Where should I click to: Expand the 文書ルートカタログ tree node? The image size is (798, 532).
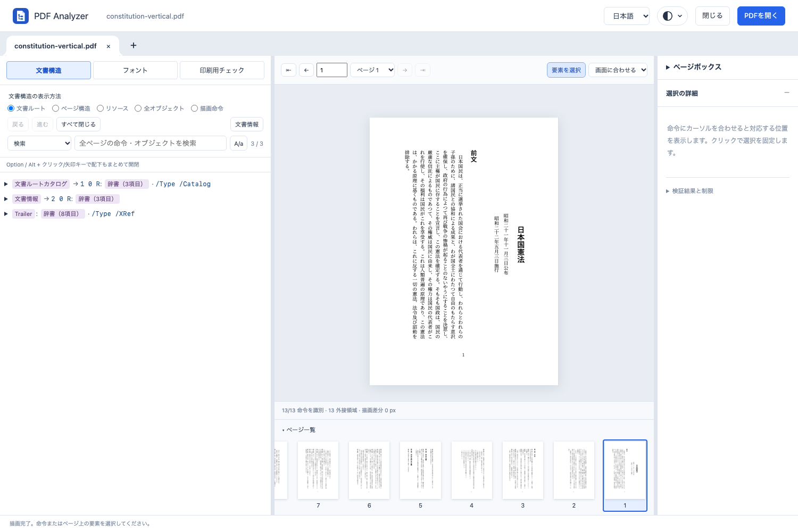[x=6, y=184]
